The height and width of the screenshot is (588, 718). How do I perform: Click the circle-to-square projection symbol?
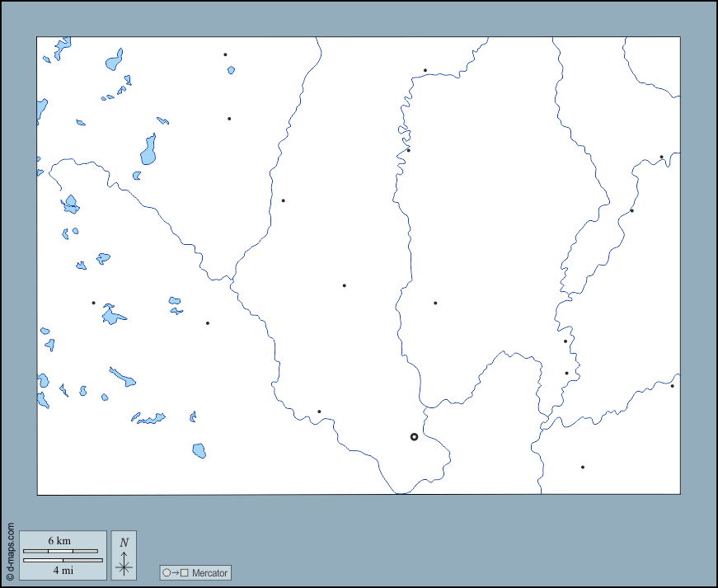click(175, 572)
